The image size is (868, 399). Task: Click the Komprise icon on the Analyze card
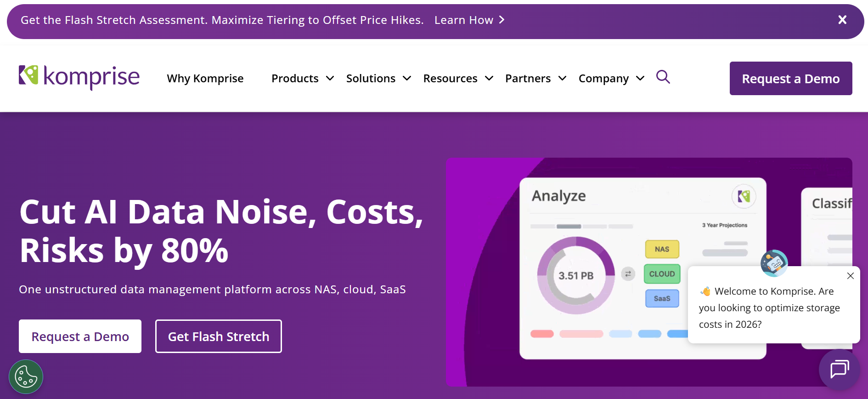click(744, 196)
